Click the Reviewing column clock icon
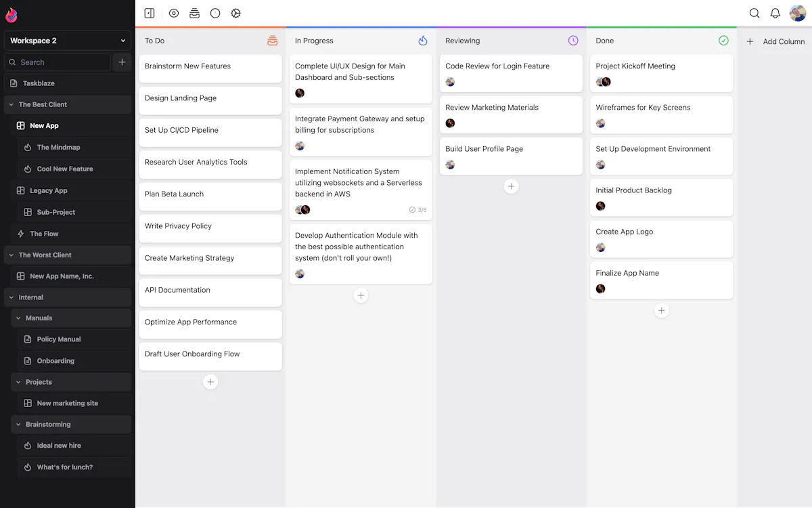 pyautogui.click(x=573, y=41)
